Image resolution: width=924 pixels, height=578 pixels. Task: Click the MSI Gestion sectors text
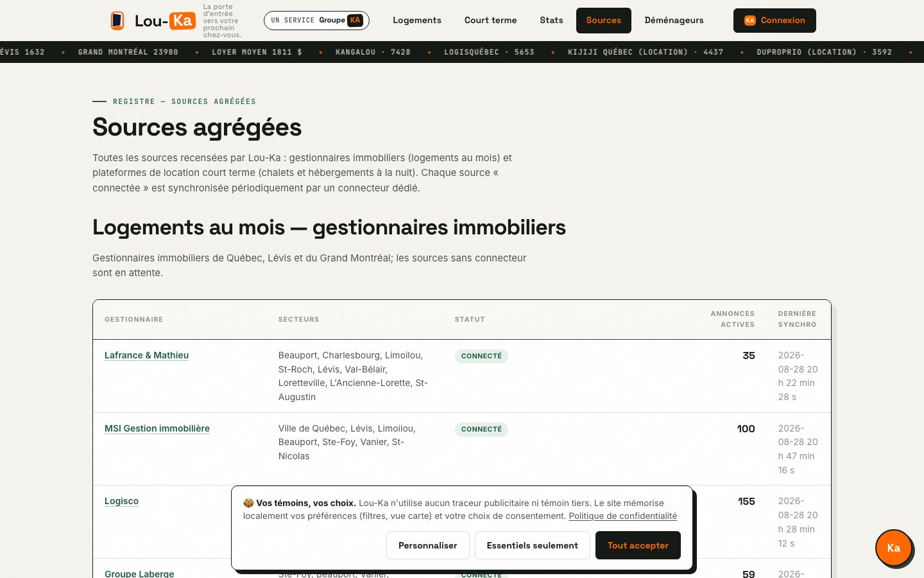click(x=347, y=442)
